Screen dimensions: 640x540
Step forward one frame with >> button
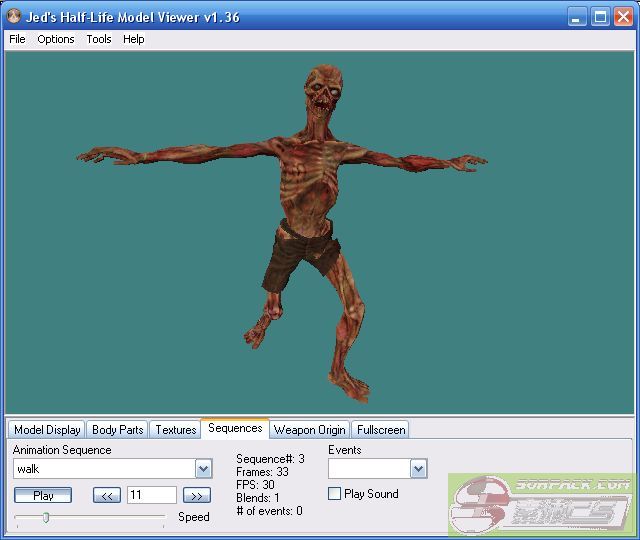(x=197, y=496)
